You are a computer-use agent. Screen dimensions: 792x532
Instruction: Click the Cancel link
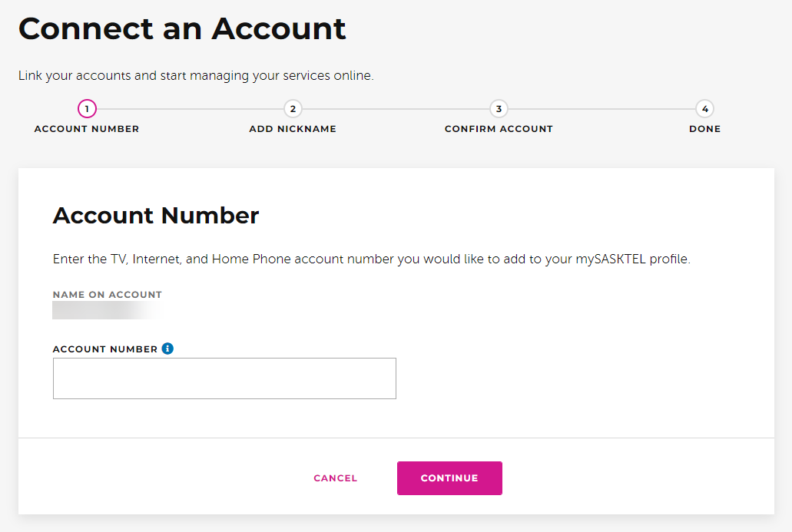335,477
